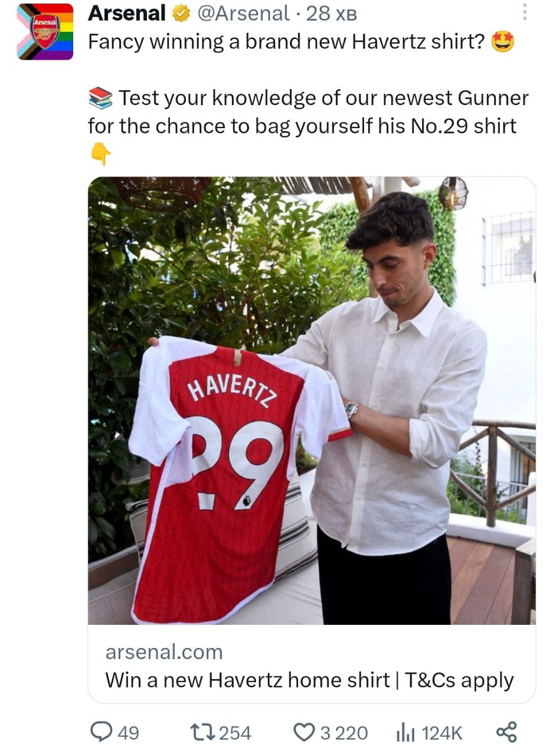Click the 124K views count
The height and width of the screenshot is (756, 553).
[x=443, y=733]
